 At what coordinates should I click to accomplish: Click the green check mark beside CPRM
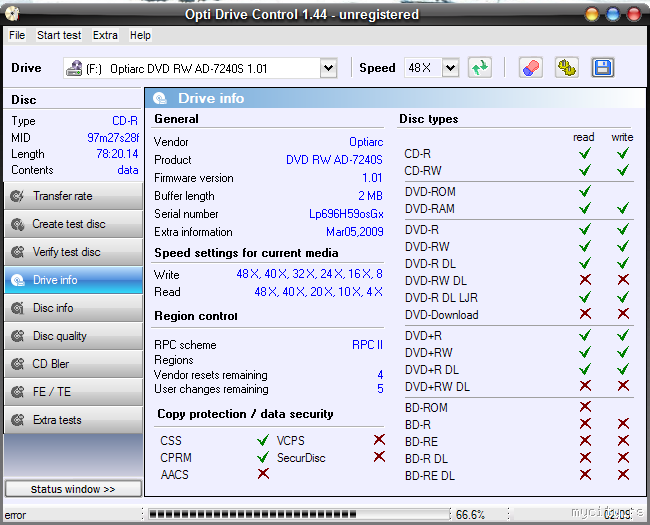click(x=263, y=457)
